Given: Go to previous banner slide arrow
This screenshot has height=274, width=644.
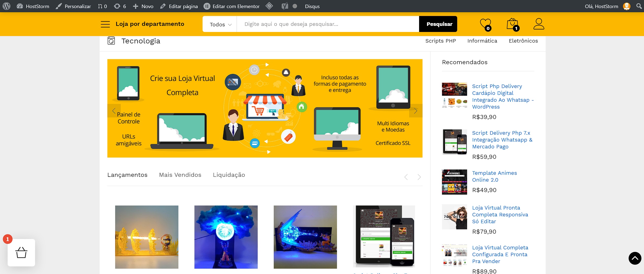Looking at the screenshot, I should coord(114,111).
